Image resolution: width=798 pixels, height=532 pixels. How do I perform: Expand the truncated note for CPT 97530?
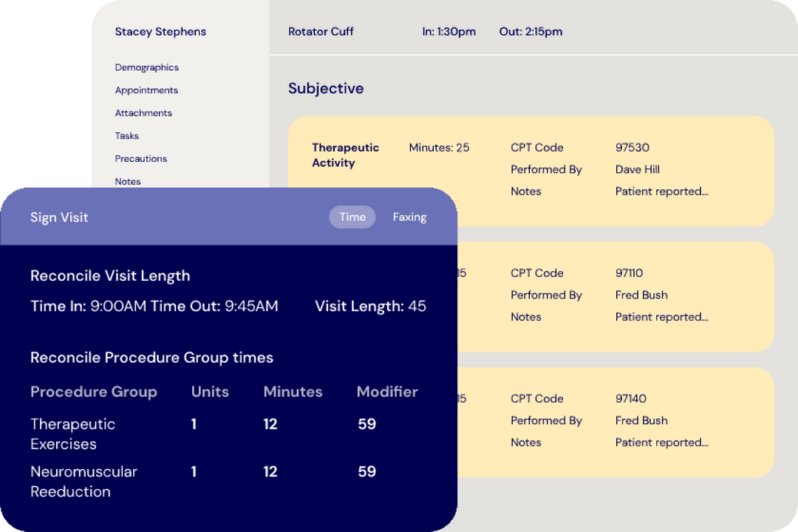coord(650,191)
